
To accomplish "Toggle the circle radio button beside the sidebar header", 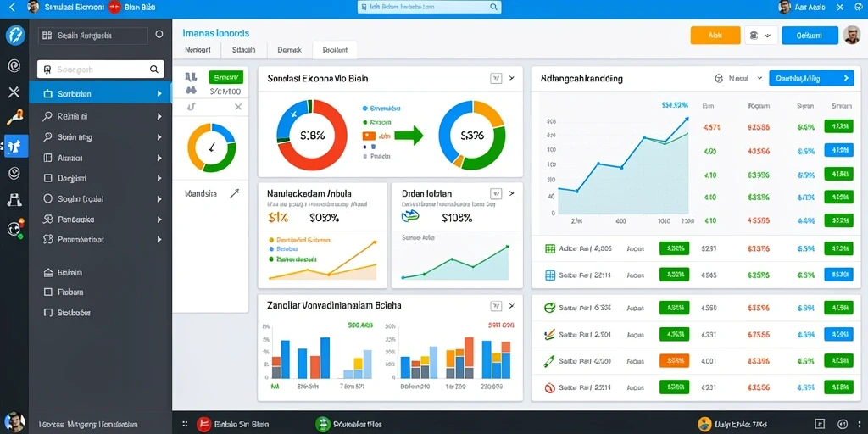I will [x=159, y=34].
